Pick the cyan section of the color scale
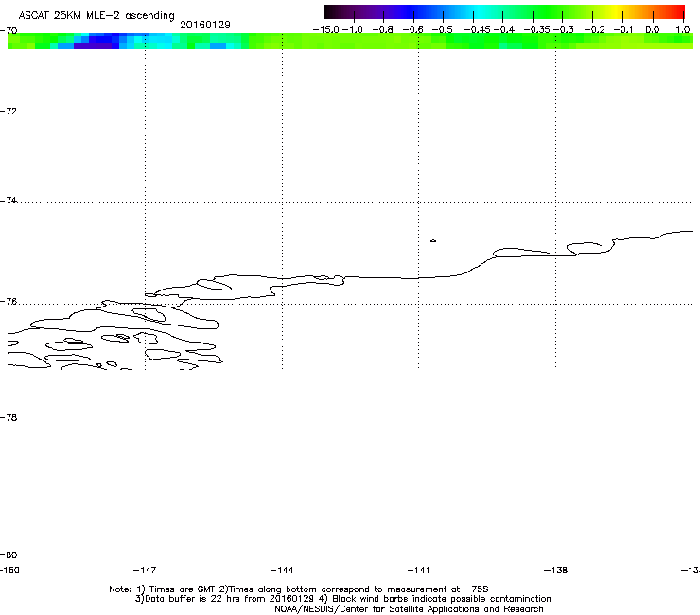700x615 pixels. coord(480,11)
